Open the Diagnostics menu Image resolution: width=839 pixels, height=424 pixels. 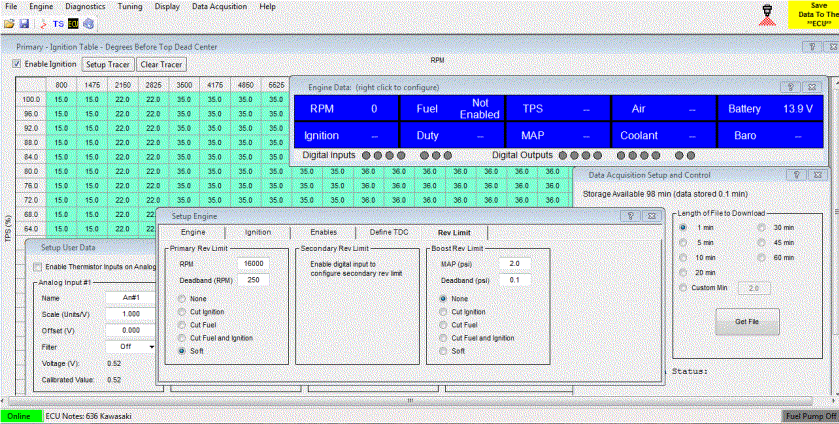coord(85,6)
